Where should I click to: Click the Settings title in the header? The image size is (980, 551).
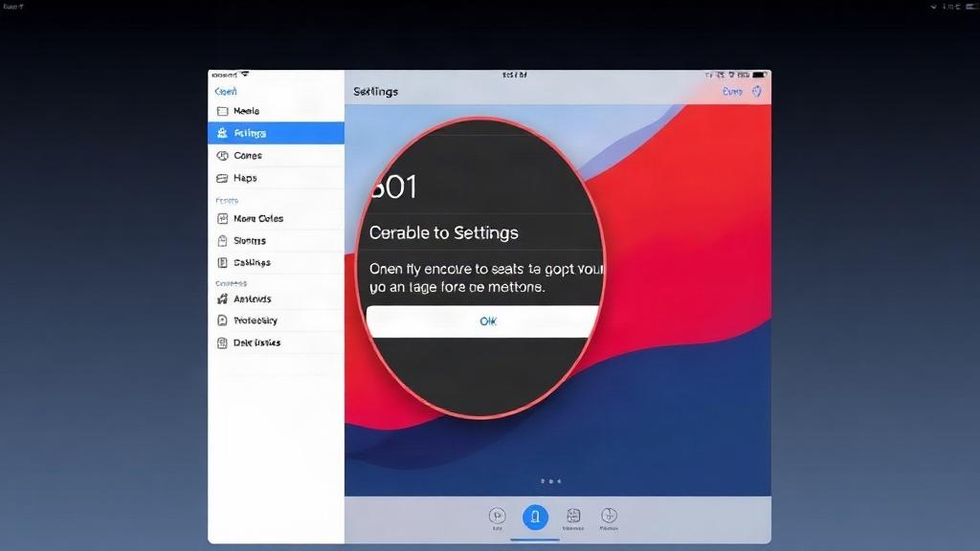(375, 91)
